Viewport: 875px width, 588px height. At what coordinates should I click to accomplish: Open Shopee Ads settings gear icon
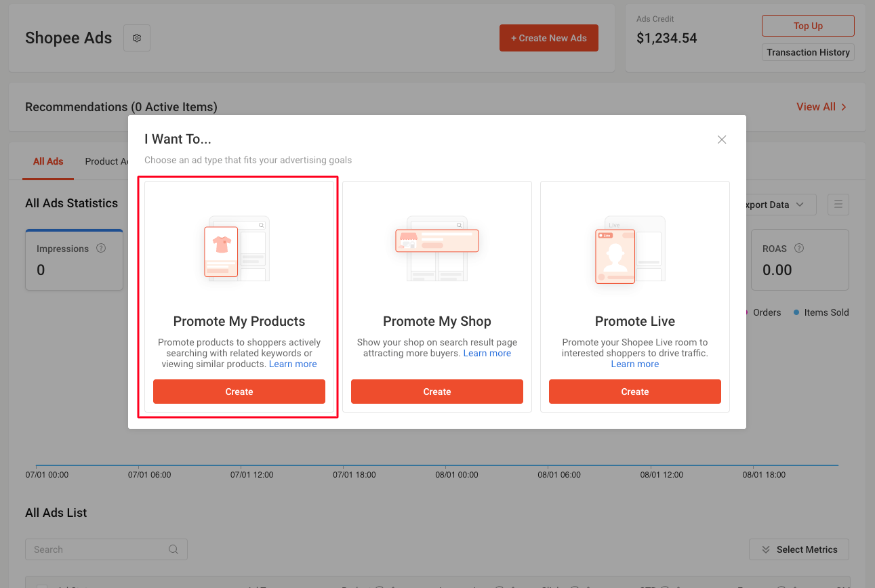(x=137, y=38)
